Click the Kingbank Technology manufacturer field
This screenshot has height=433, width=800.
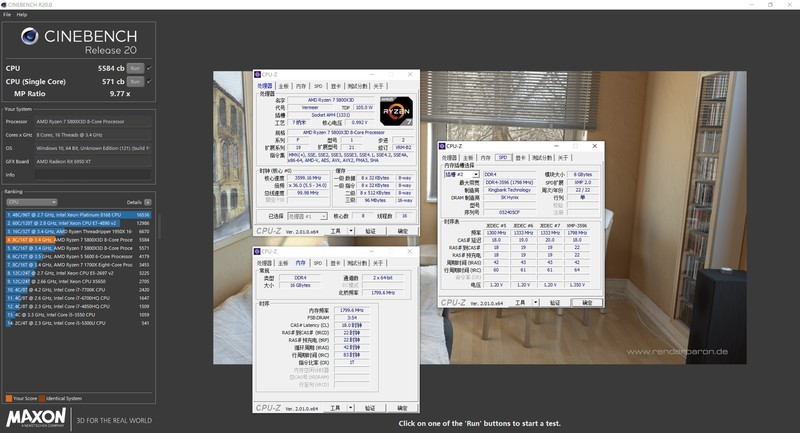point(509,190)
